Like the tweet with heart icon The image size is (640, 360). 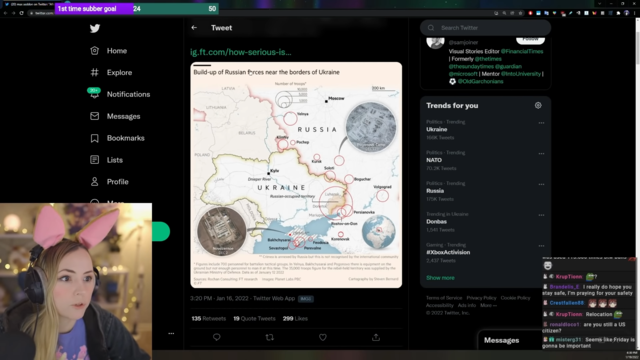click(323, 337)
